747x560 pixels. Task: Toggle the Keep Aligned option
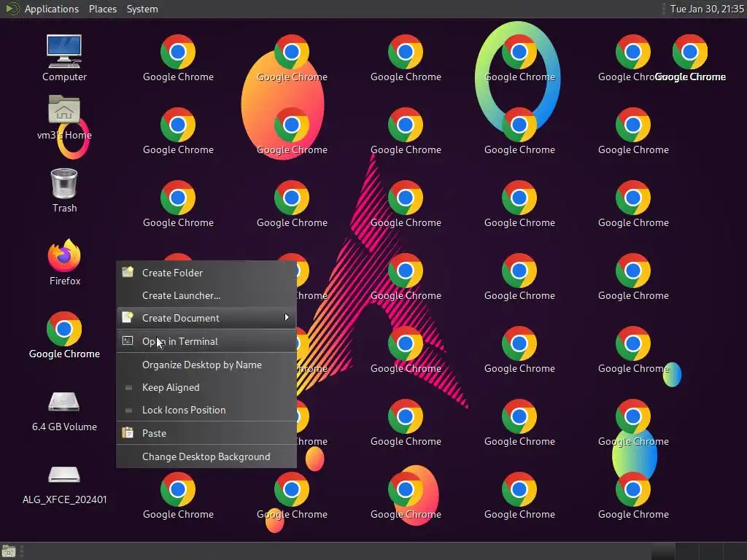pyautogui.click(x=206, y=388)
